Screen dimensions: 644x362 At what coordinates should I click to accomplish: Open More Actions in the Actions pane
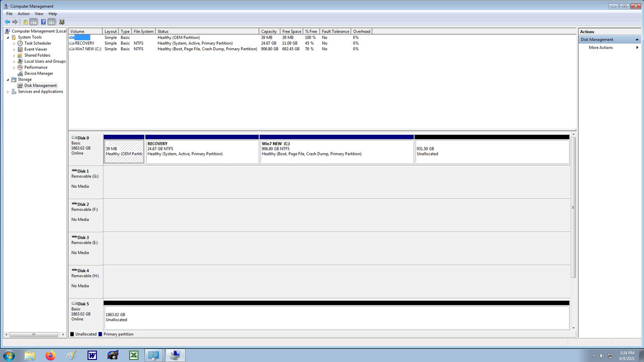point(601,47)
